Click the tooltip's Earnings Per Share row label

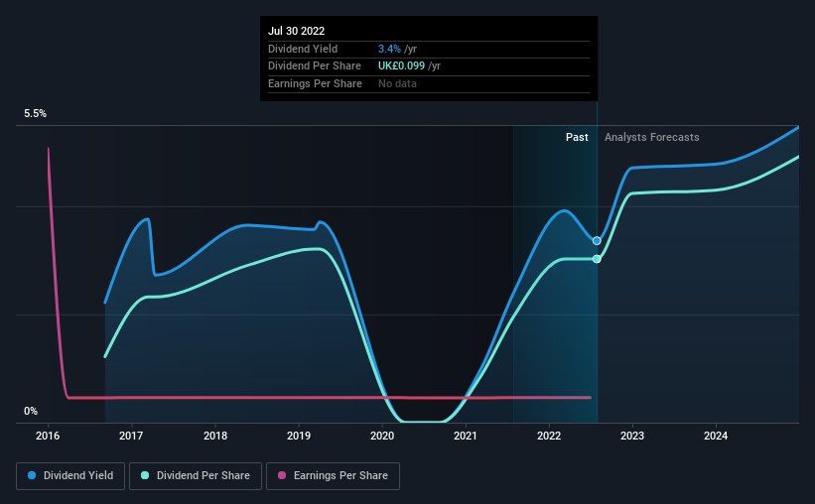[315, 83]
